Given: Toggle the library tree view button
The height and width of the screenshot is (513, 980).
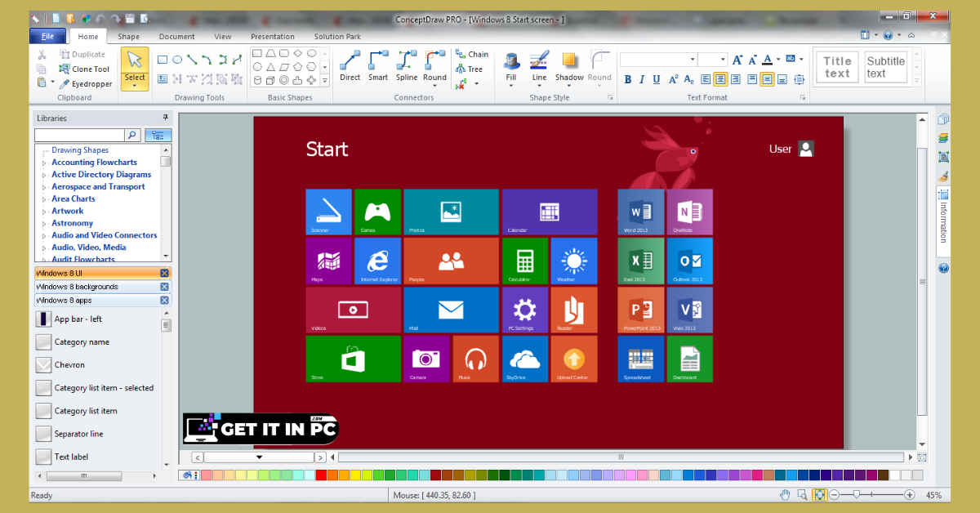Looking at the screenshot, I should 158,135.
